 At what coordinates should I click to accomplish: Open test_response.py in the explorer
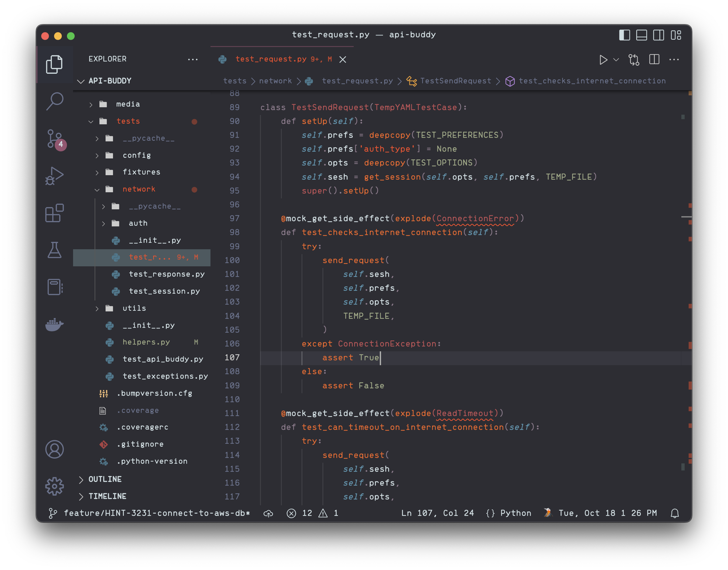tap(166, 274)
